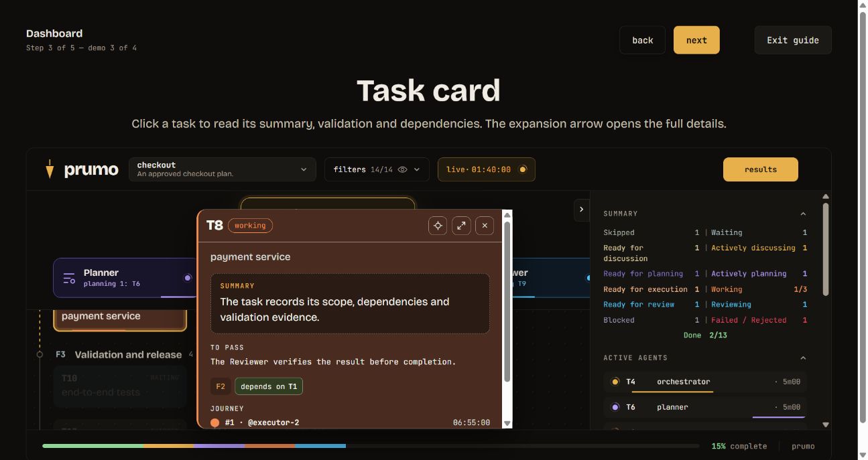Close the T8 task card
The height and width of the screenshot is (460, 868).
pos(485,226)
